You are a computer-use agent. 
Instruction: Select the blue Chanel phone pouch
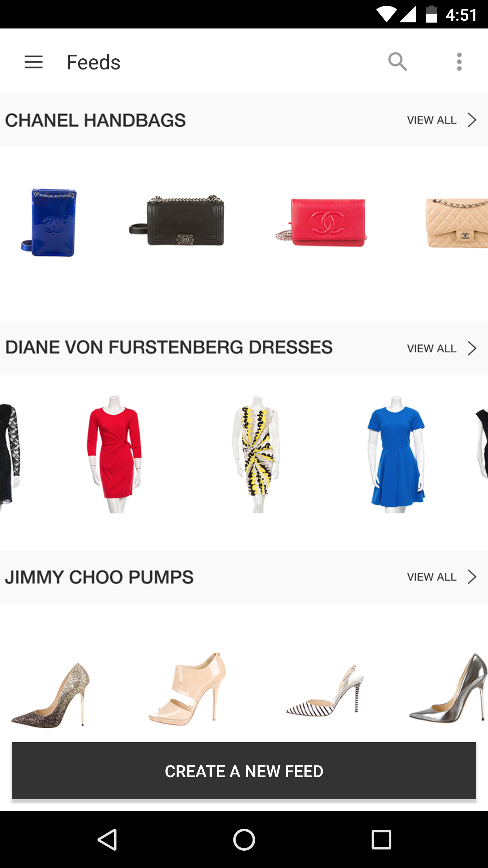(x=49, y=222)
